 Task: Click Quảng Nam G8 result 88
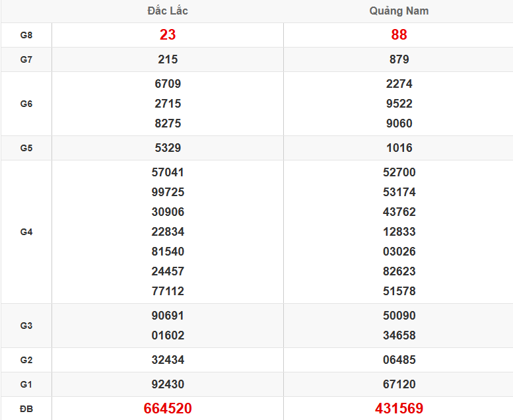[399, 35]
